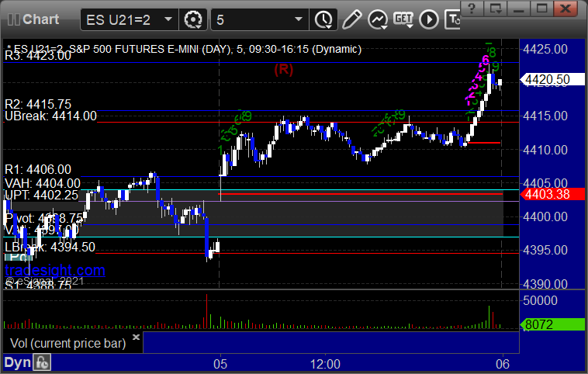Image resolution: width=588 pixels, height=374 pixels.
Task: Click the 4425.00 price axis label
Action: (545, 49)
